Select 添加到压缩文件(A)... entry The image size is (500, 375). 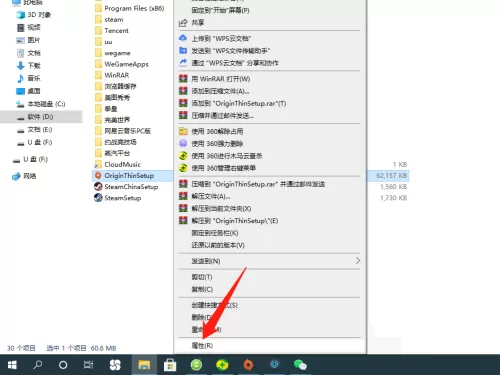click(220, 91)
